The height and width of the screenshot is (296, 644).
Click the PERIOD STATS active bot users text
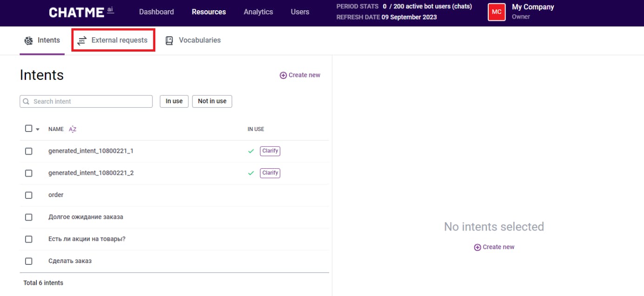click(x=404, y=7)
